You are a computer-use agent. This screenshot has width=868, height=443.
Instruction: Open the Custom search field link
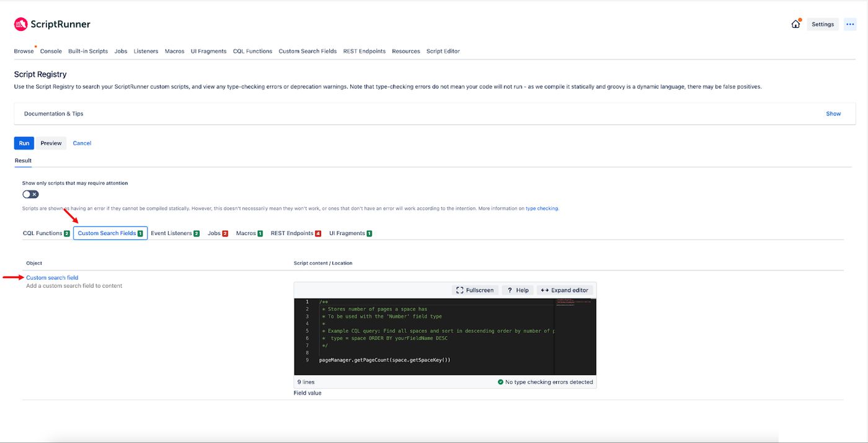pos(52,277)
